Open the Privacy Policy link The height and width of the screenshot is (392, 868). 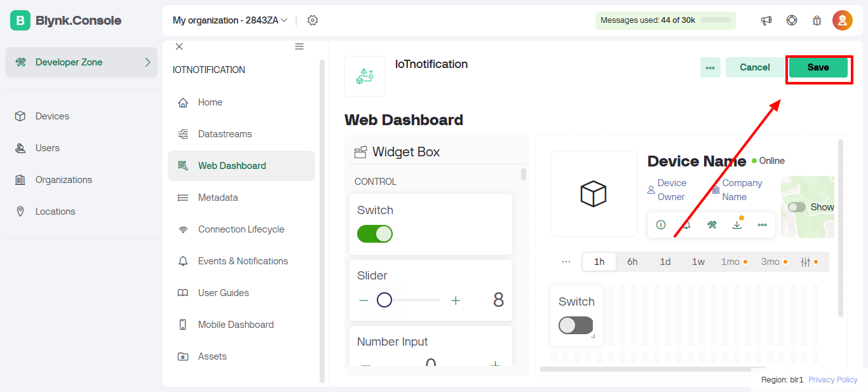tap(833, 379)
